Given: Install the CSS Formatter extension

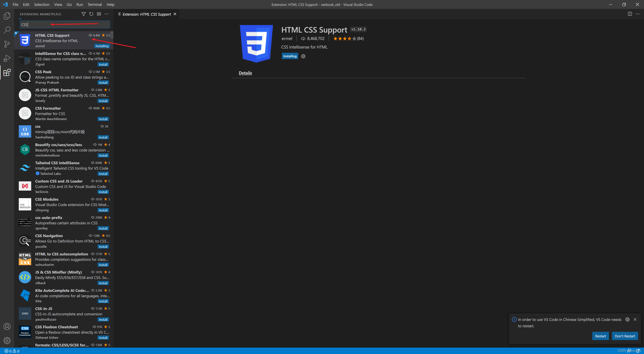Looking at the screenshot, I should click(x=103, y=119).
